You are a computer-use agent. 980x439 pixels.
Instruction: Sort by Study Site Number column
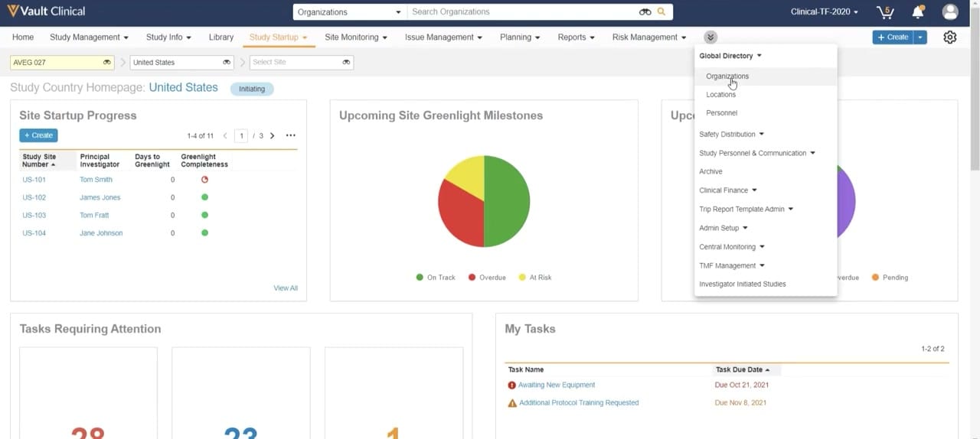(39, 161)
